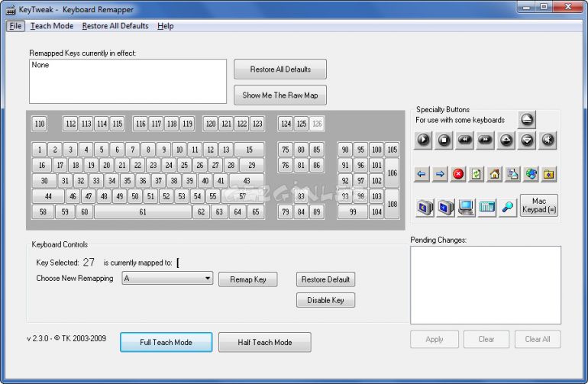Image resolution: width=588 pixels, height=384 pixels.
Task: Select keyboard key 58
Action: coord(43,212)
